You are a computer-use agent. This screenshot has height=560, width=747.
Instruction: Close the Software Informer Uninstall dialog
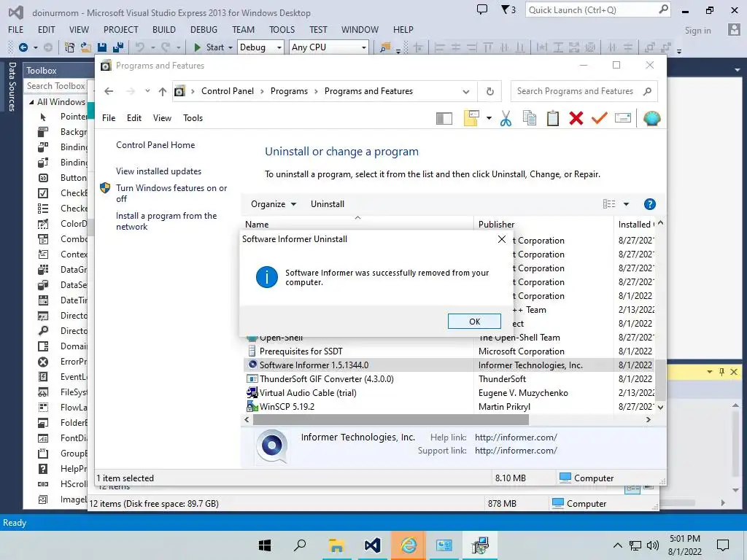tap(502, 239)
